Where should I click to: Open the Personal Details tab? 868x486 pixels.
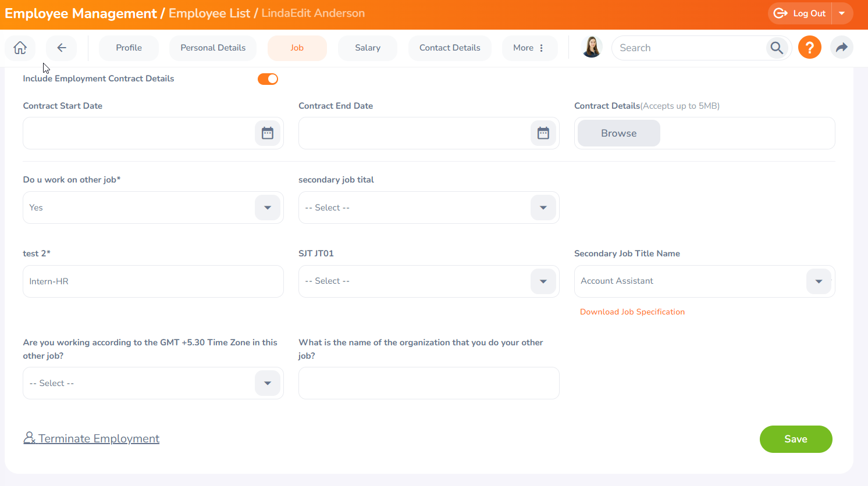point(212,48)
